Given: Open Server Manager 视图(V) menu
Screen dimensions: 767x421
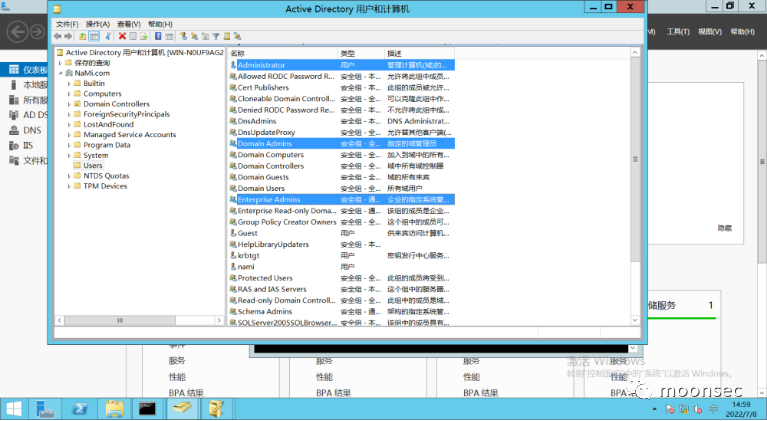Looking at the screenshot, I should coord(710,31).
